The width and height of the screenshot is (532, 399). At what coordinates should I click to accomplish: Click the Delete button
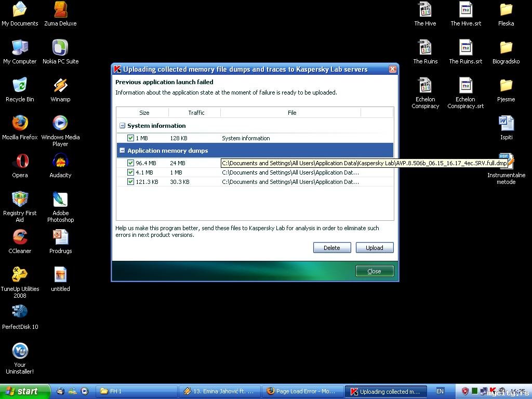pos(332,248)
